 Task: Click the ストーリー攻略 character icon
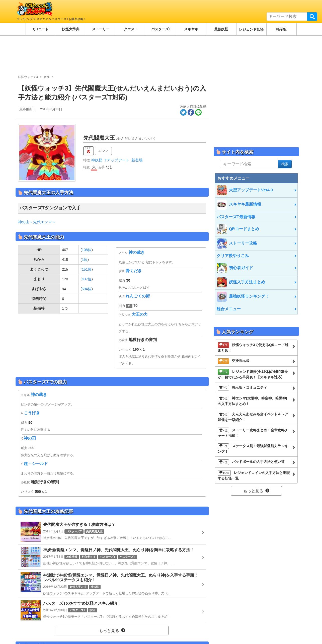(222, 244)
